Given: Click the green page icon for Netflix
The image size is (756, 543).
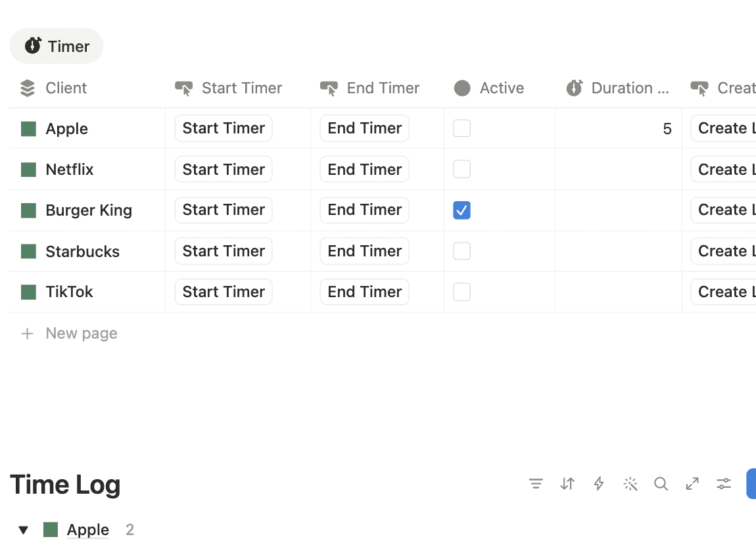Looking at the screenshot, I should coord(28,169).
